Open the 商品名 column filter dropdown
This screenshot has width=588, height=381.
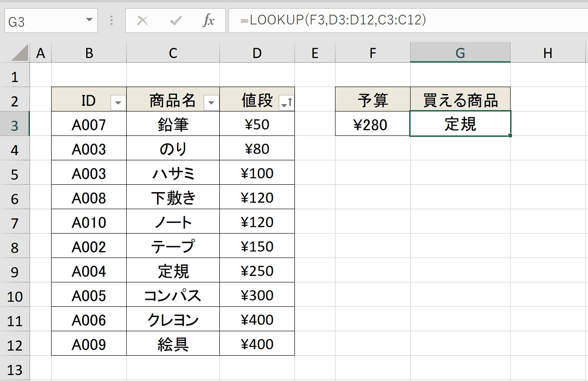tap(211, 103)
